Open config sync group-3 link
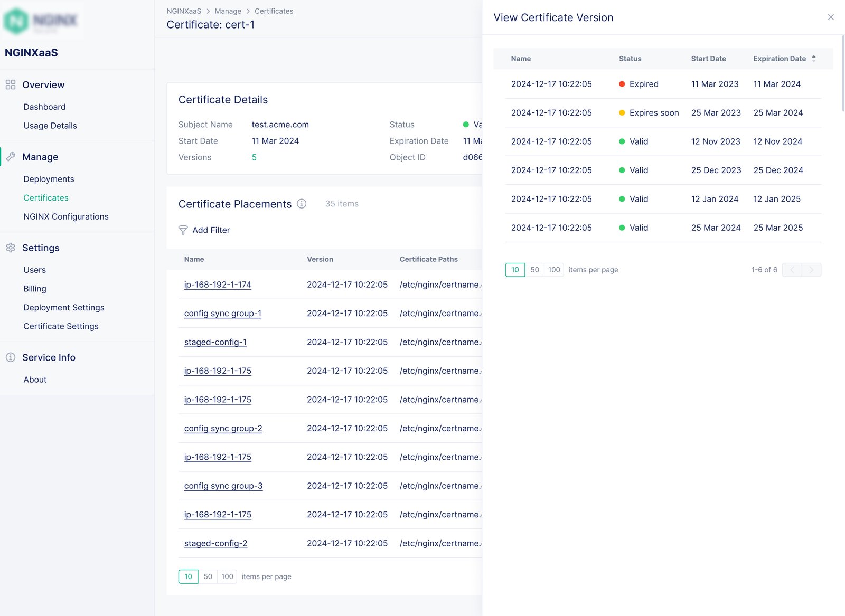Viewport: 845px width, 616px height. click(223, 486)
